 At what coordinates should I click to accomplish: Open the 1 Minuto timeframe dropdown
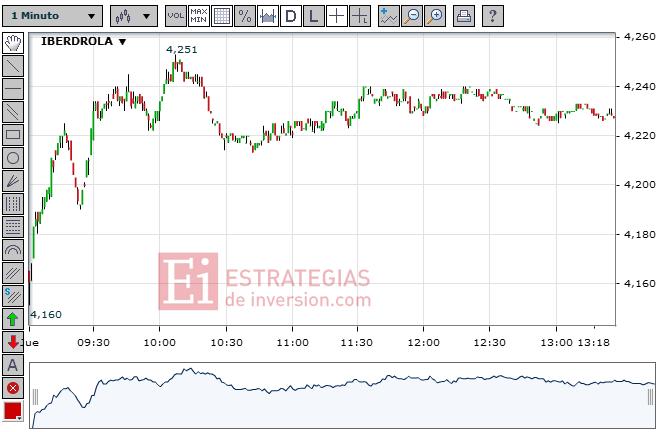52,16
